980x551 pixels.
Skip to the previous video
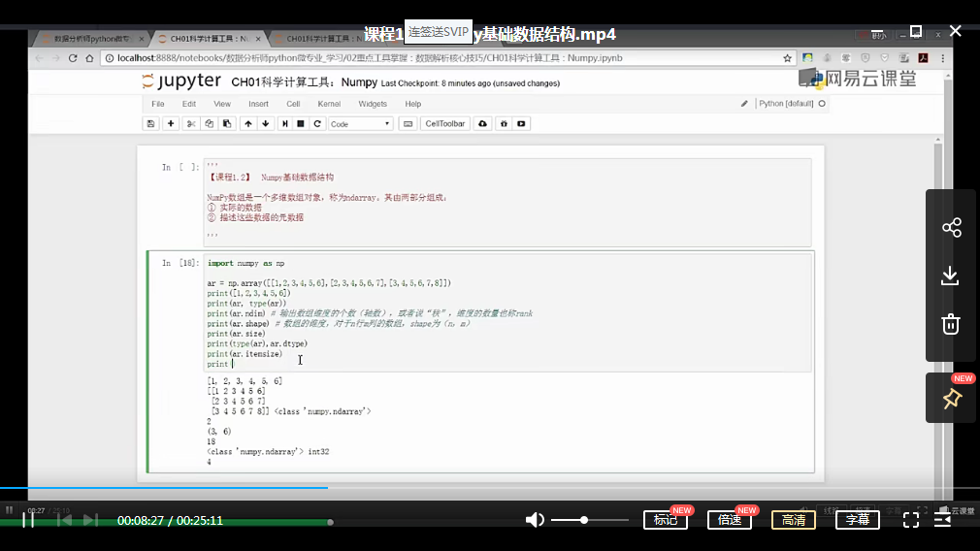64,520
